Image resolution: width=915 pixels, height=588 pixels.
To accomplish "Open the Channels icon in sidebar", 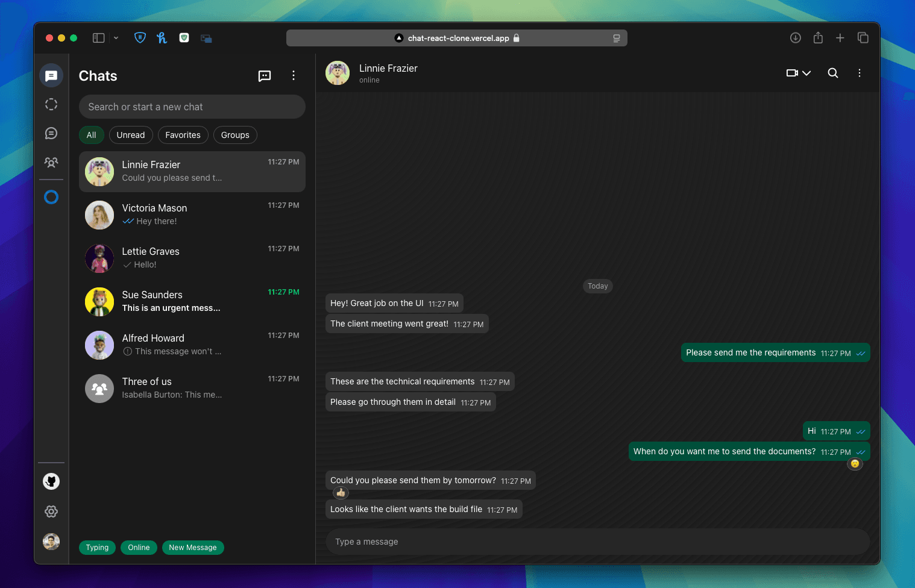I will pos(51,133).
